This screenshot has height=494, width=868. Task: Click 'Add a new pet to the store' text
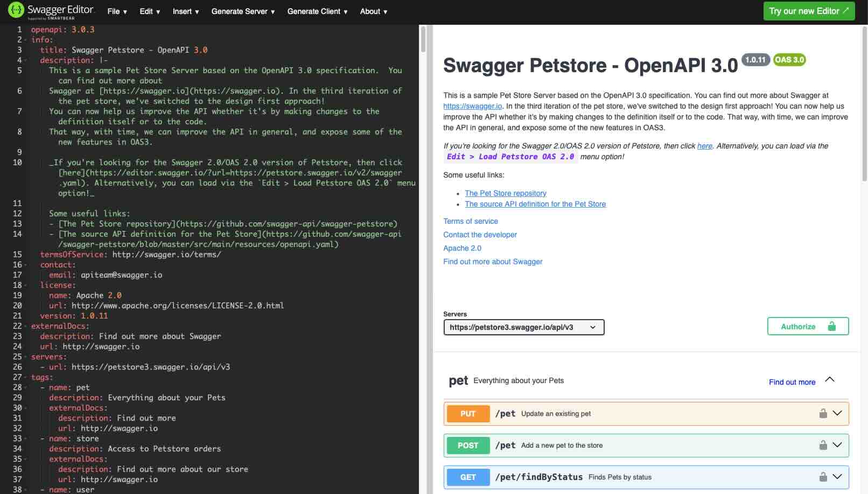[x=562, y=446]
